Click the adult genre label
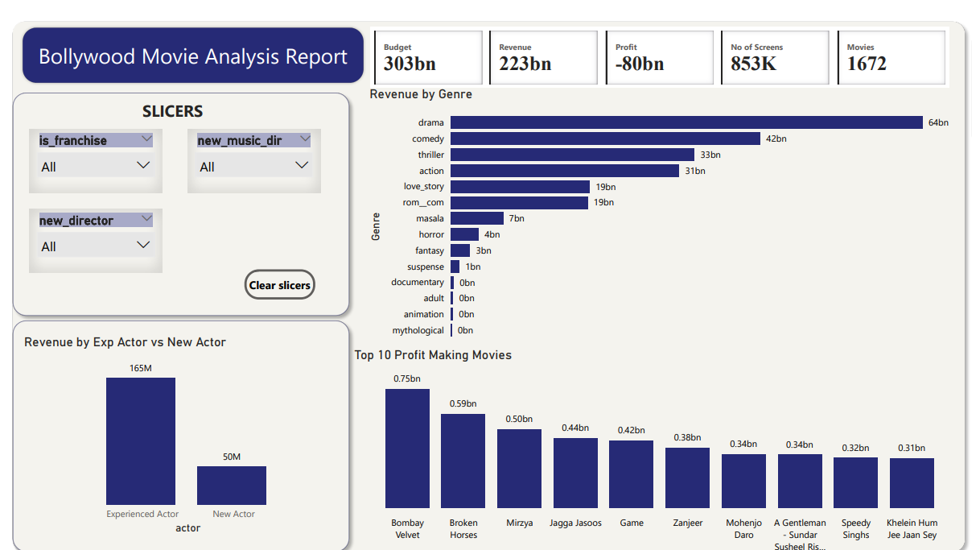The image size is (980, 550). click(x=434, y=298)
